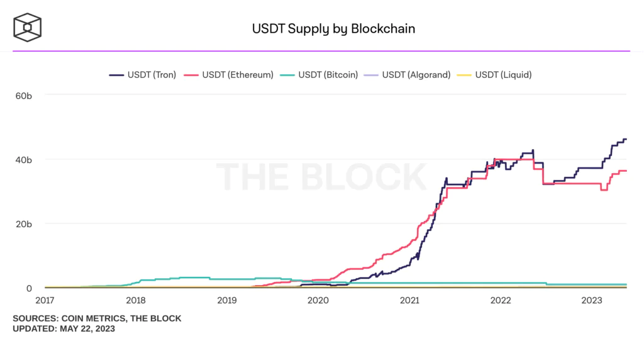This screenshot has width=644, height=338.
Task: Click the Tron line endpoint near 46b
Action: click(626, 139)
